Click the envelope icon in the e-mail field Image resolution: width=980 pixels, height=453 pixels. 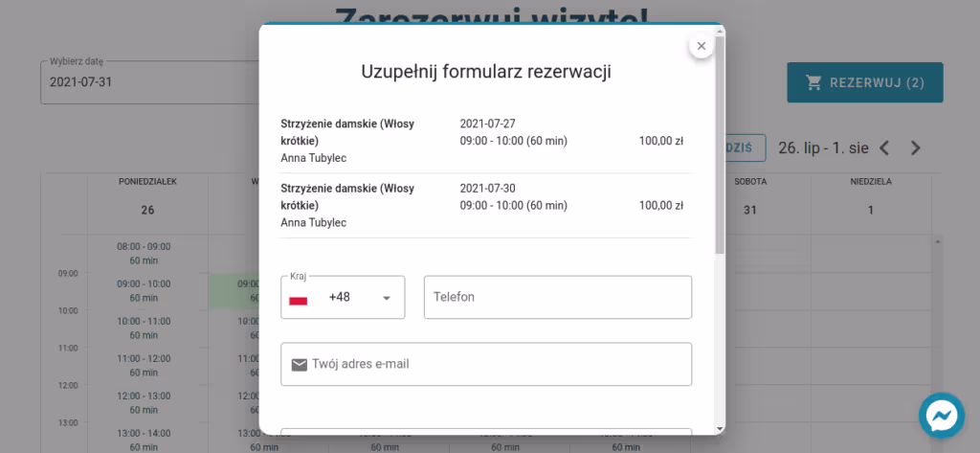(x=300, y=364)
